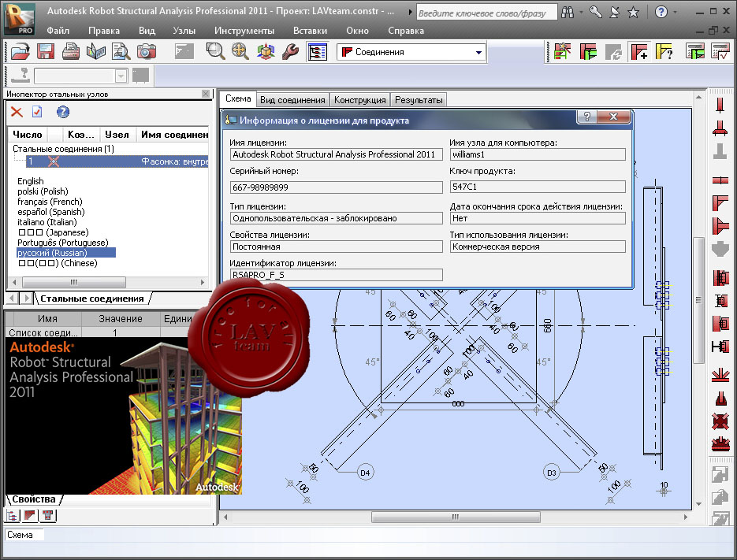Click the add connection plus icon
The width and height of the screenshot is (737, 560).
coord(638,51)
